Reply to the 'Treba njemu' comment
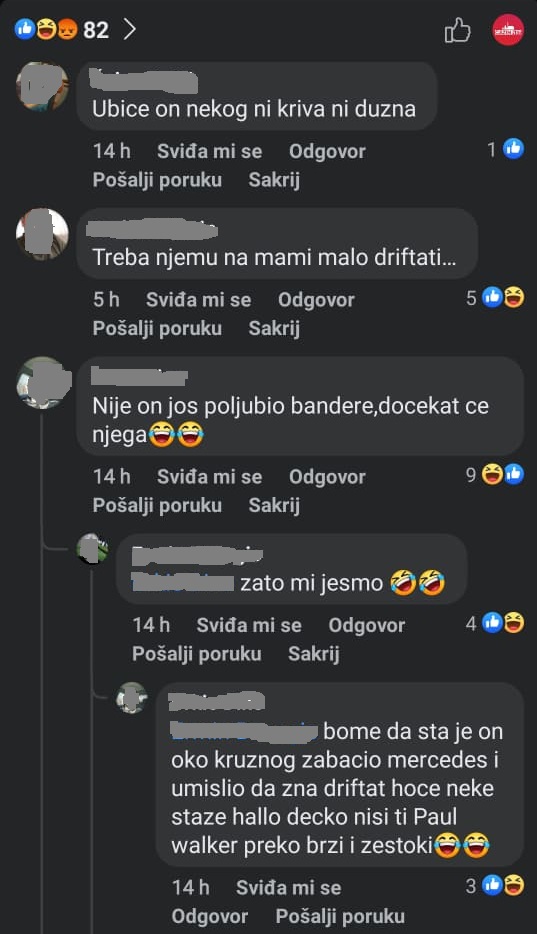This screenshot has width=537, height=934. pyautogui.click(x=316, y=300)
